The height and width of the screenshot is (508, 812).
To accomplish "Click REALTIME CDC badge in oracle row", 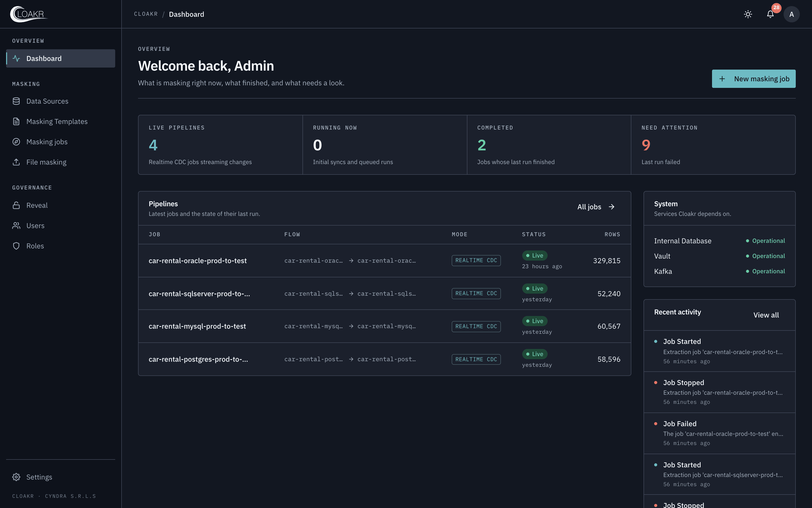I will (476, 260).
